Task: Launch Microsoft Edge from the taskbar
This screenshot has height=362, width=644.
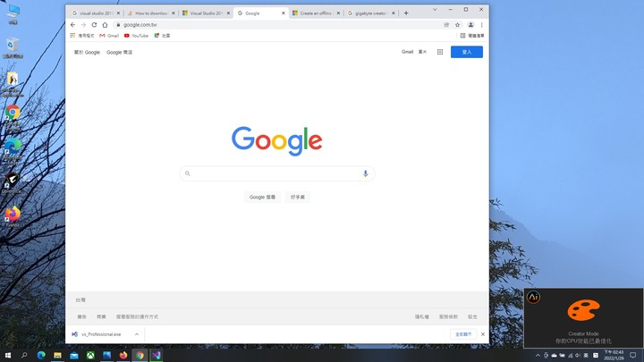Action: click(41, 355)
